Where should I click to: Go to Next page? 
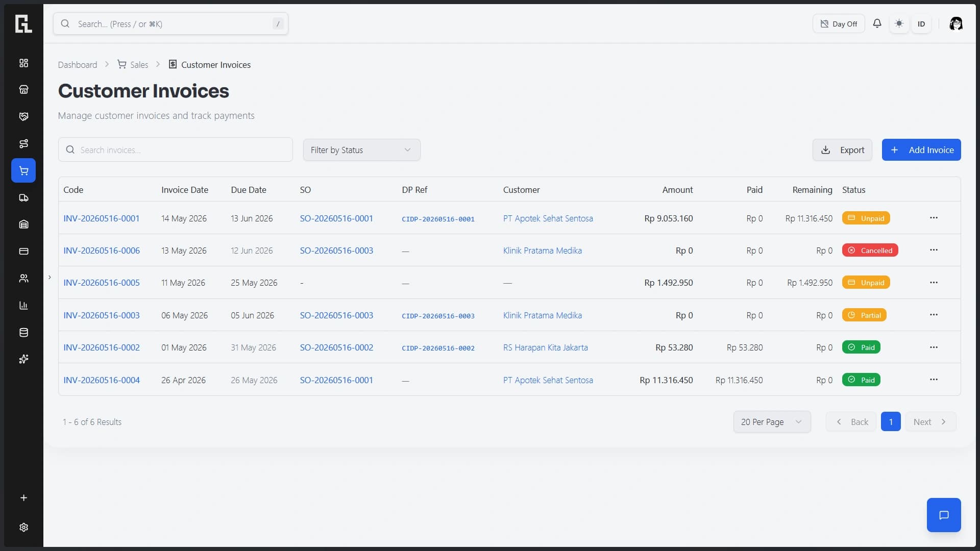point(930,422)
